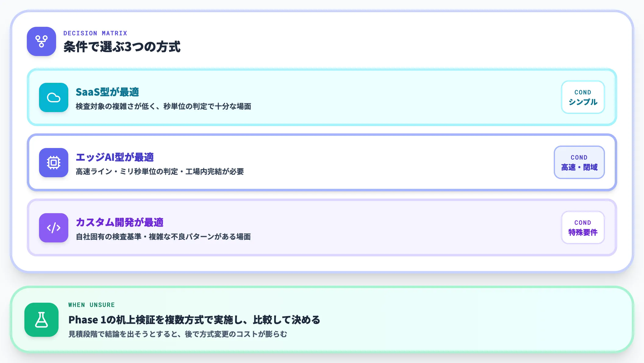Click the teal cloud badge in the first card
The width and height of the screenshot is (644, 363).
(x=53, y=98)
